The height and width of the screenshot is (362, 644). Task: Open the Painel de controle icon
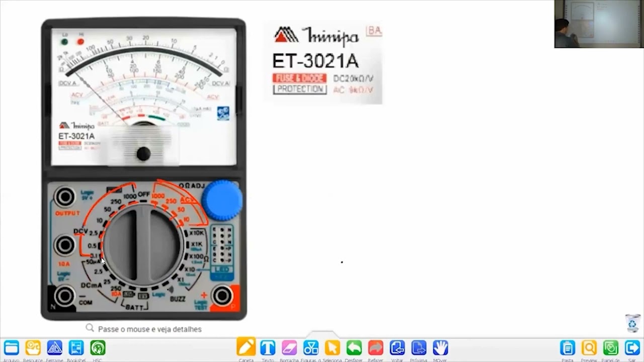click(x=611, y=347)
